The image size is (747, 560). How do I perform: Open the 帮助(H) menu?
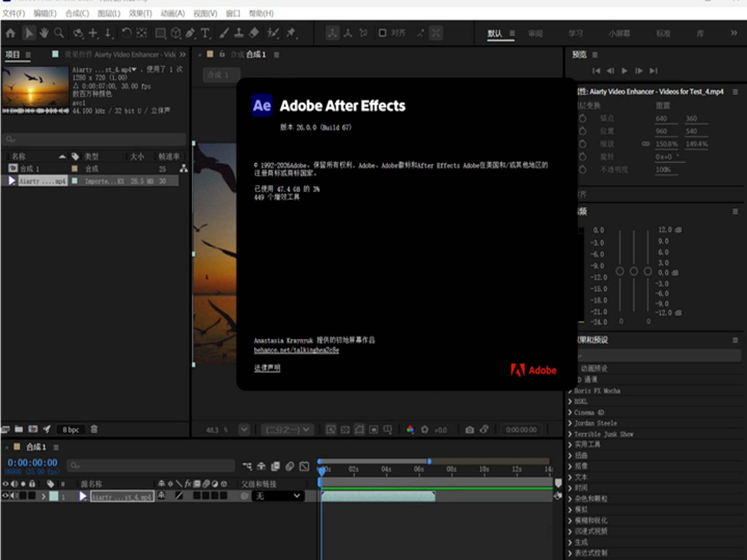point(261,13)
